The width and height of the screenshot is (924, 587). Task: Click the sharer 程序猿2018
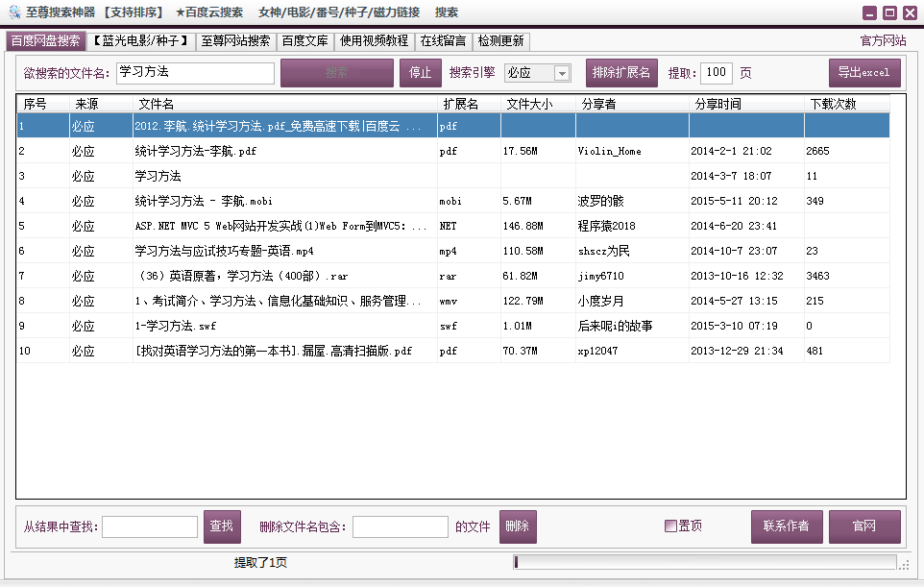click(x=606, y=226)
